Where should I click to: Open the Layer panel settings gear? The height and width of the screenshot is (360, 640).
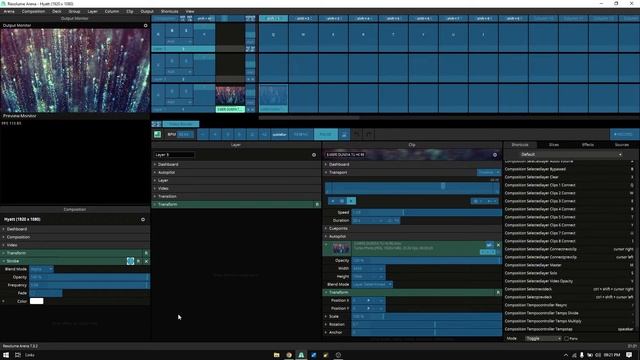[314, 155]
